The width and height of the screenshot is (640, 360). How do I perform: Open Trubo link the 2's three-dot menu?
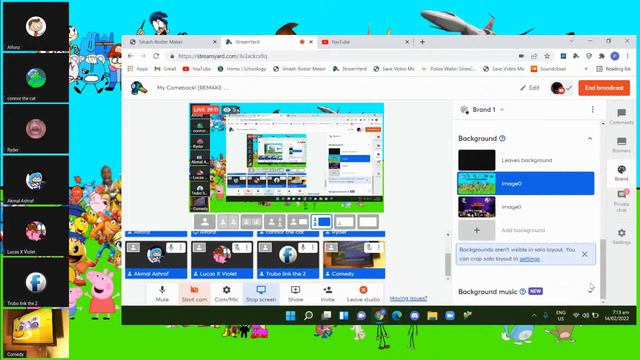point(313,247)
